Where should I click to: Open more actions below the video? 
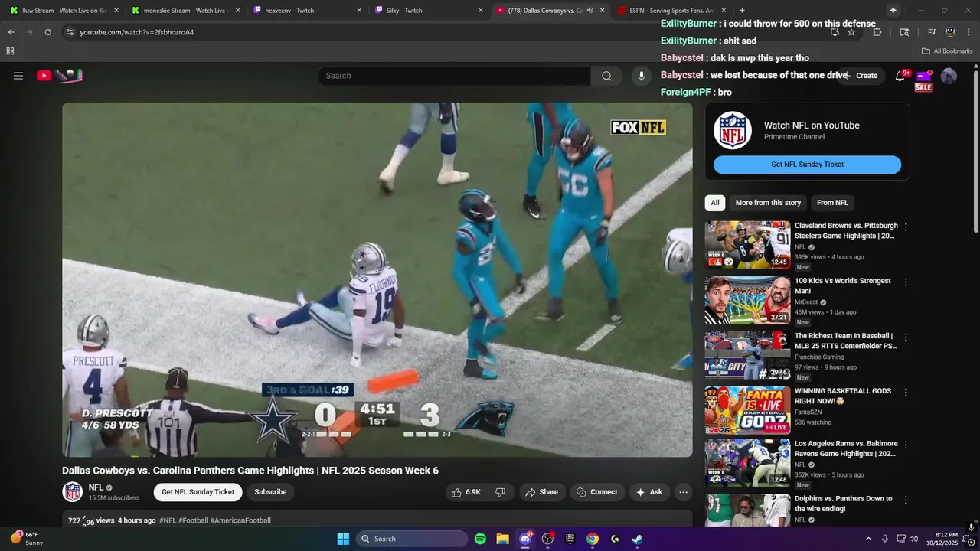pos(684,492)
